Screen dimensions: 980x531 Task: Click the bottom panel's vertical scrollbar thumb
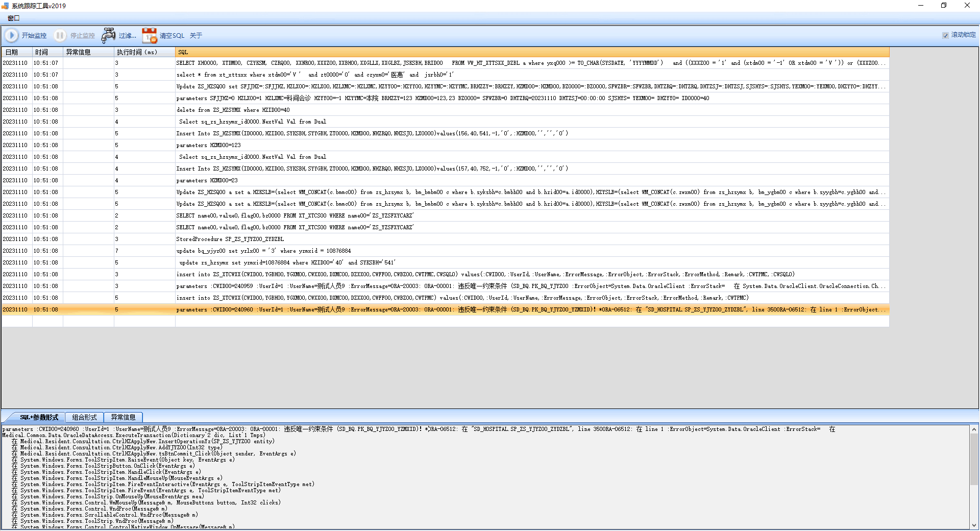click(x=974, y=460)
